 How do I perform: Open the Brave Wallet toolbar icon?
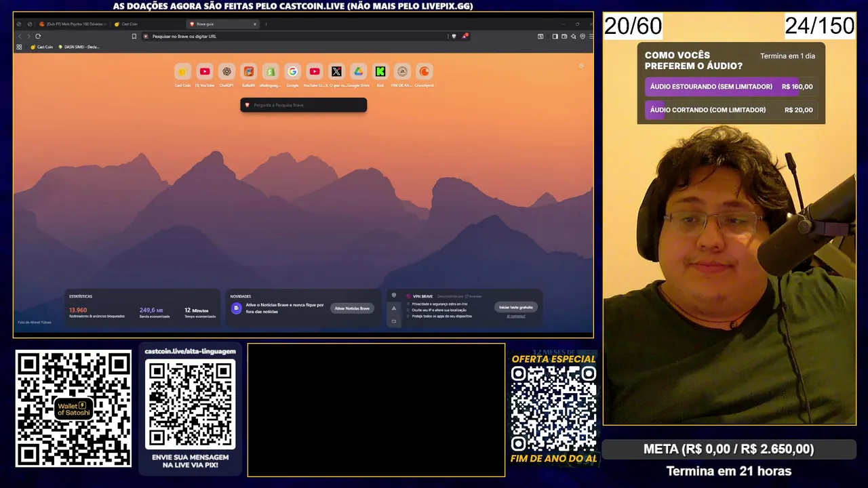tap(564, 36)
